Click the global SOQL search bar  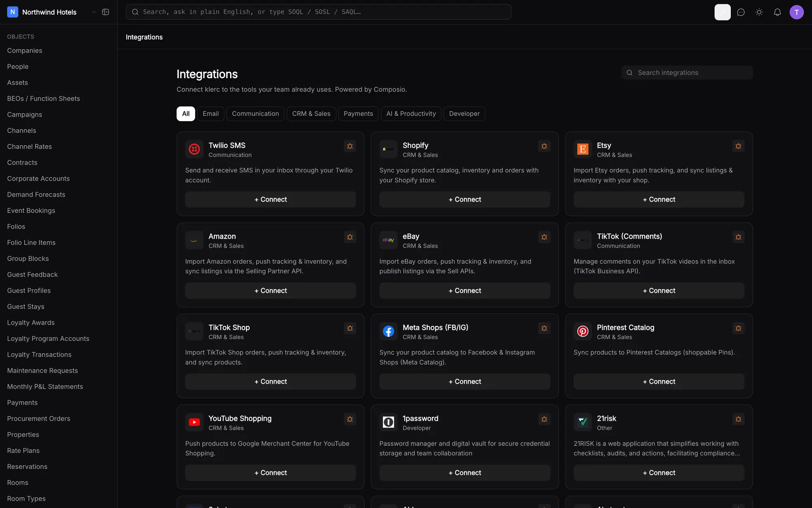318,12
